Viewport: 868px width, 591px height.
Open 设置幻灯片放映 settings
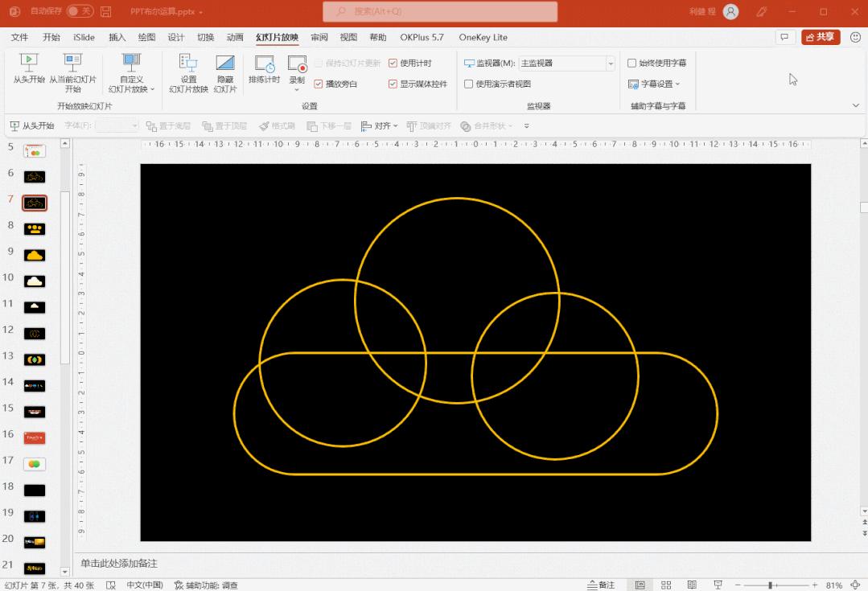(188, 64)
